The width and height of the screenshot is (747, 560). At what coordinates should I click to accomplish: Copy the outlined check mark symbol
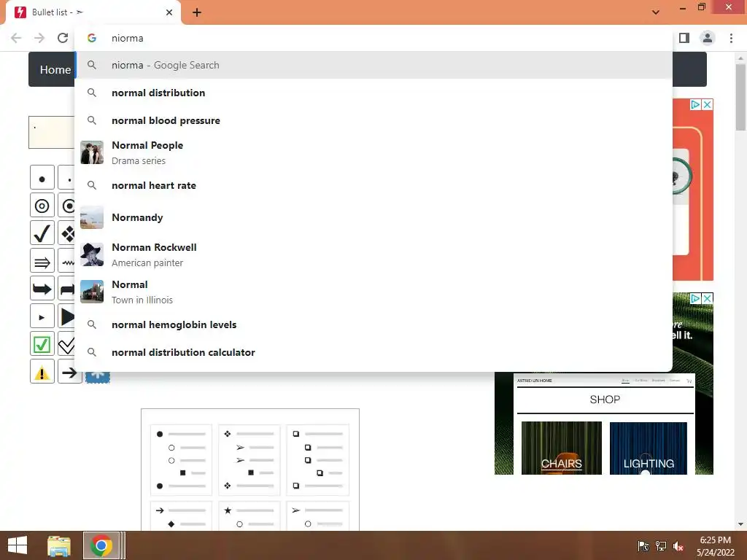(66, 344)
